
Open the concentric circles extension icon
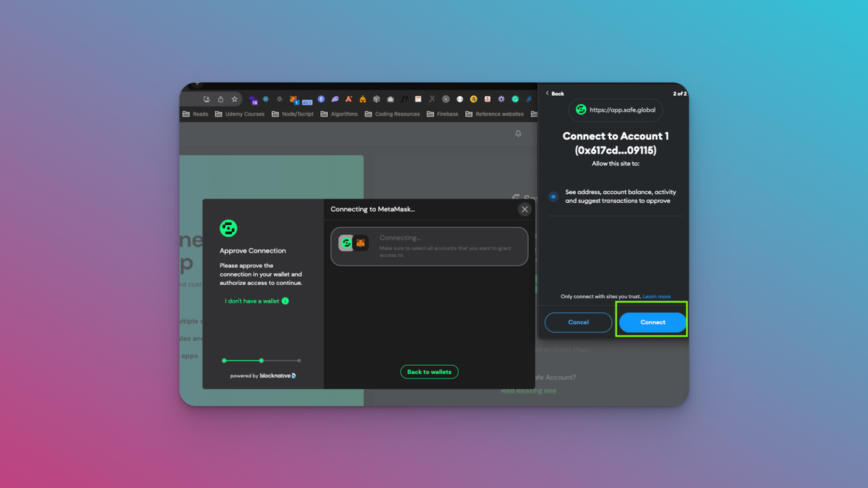446,99
